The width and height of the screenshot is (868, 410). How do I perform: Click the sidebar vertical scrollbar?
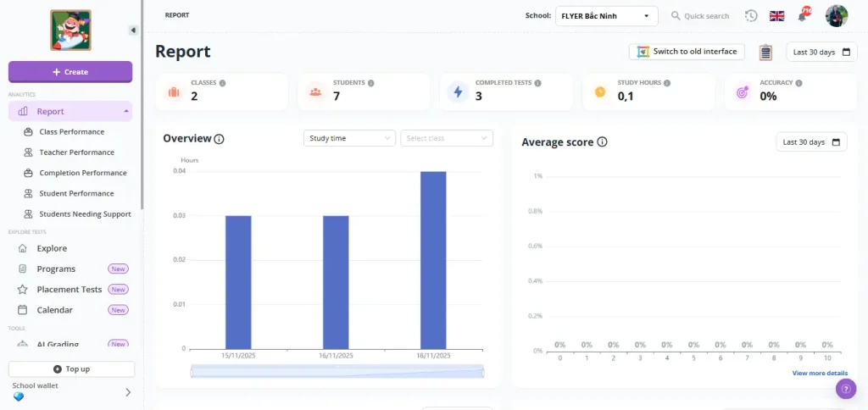coord(142,104)
